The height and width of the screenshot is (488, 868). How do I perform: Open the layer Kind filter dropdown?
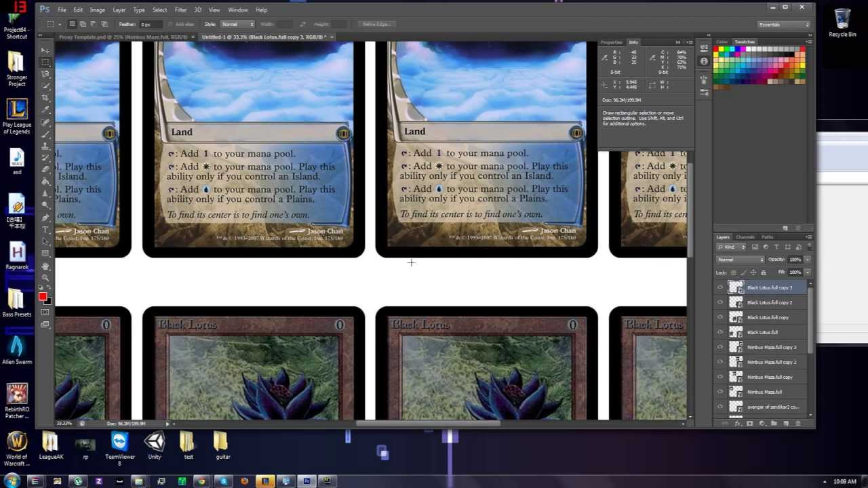pos(732,247)
